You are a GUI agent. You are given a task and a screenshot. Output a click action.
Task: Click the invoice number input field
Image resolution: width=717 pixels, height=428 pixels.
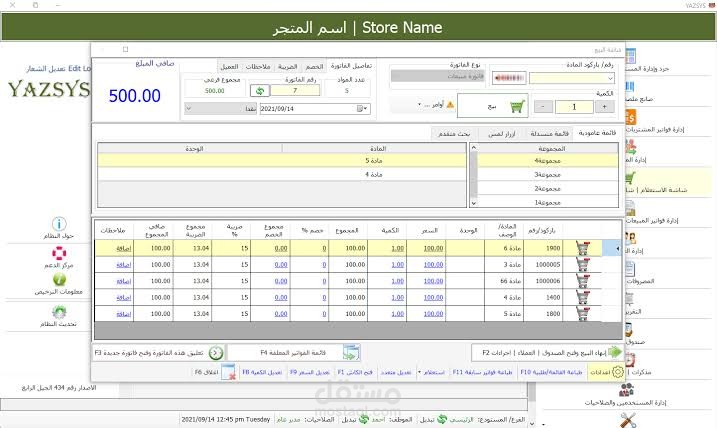coord(295,91)
